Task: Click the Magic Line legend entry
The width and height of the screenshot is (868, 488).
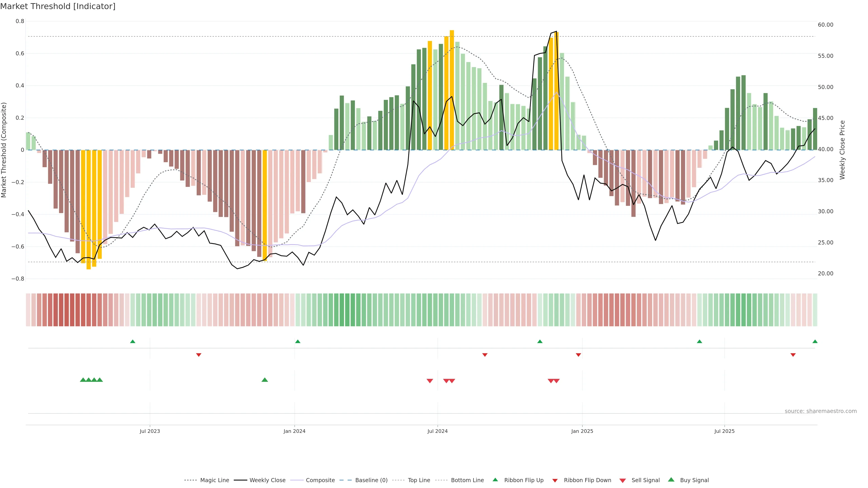Action: [x=214, y=480]
